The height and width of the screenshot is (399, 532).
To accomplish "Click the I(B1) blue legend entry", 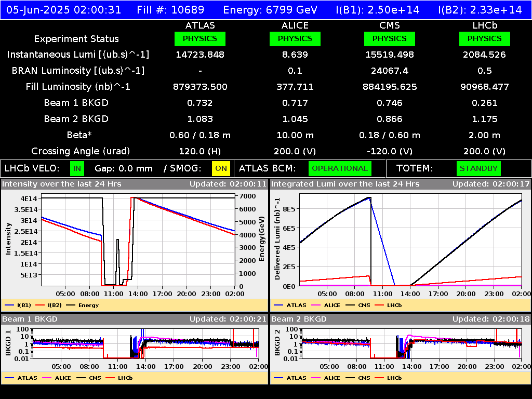I will coord(18,305).
